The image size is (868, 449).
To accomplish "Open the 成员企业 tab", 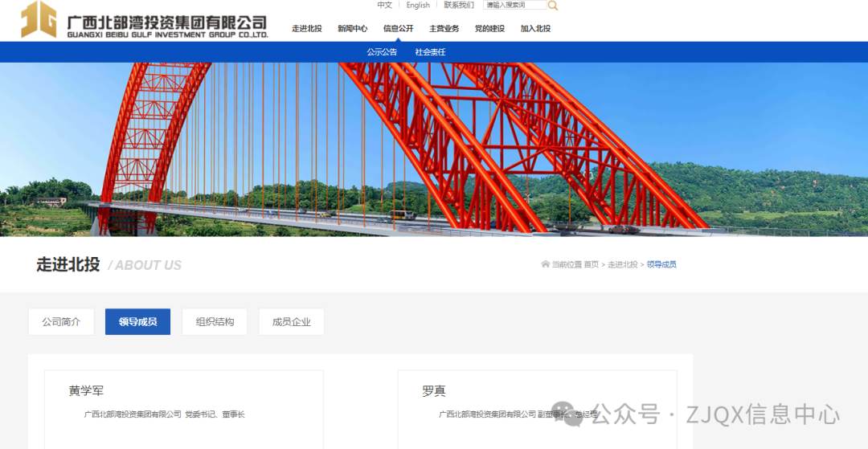I will (x=291, y=322).
